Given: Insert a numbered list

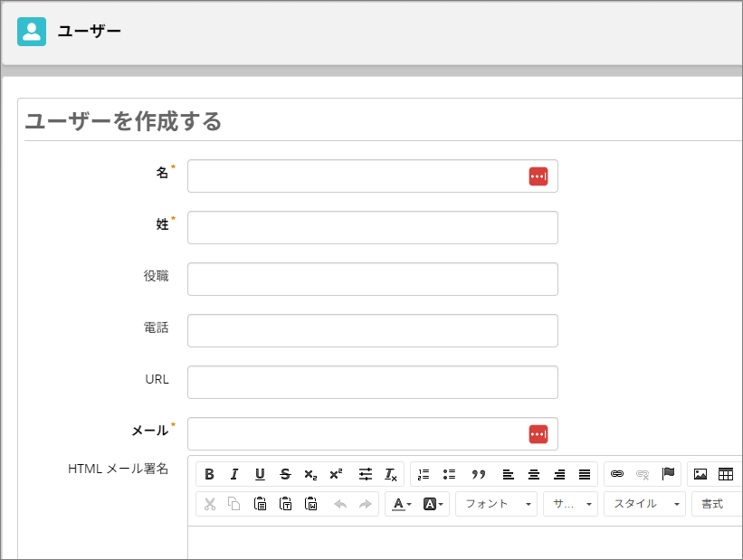Looking at the screenshot, I should (x=424, y=474).
